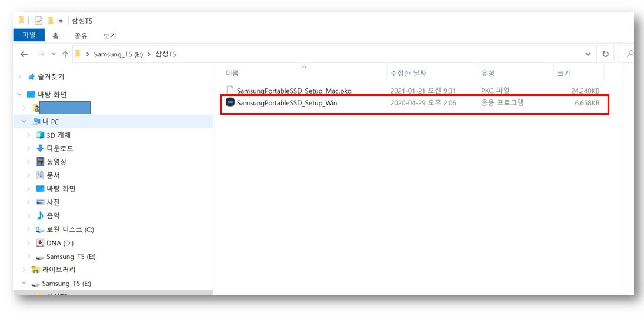This screenshot has height=316, width=644.
Task: Expand the 라이브러리 tree node
Action: [x=25, y=270]
